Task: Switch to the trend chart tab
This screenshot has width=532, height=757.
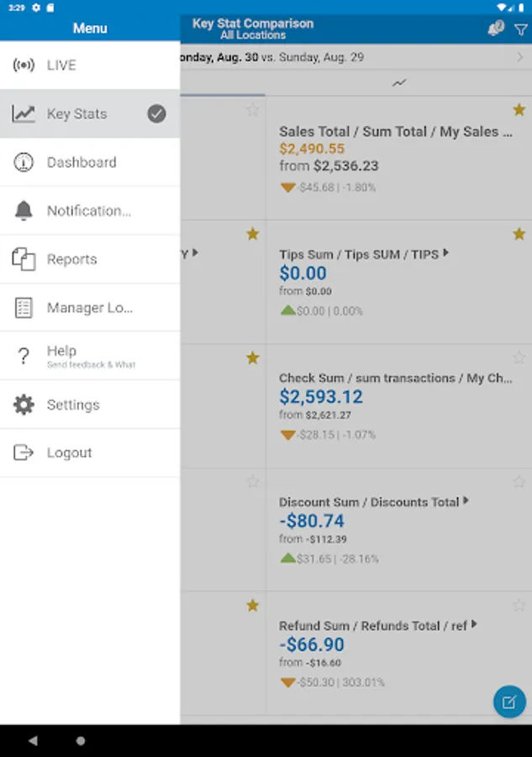Action: click(x=398, y=82)
